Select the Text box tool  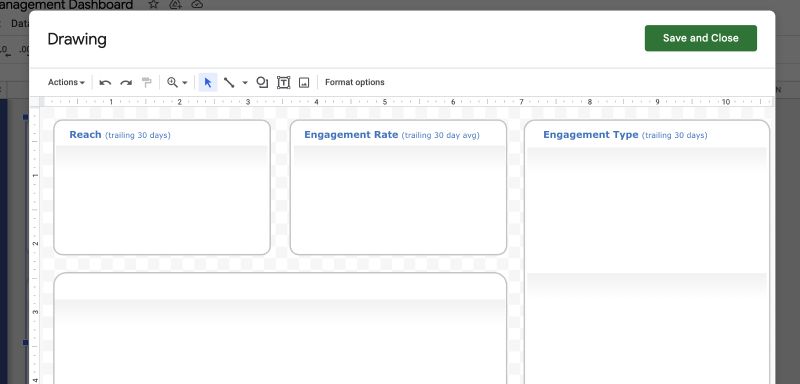(283, 82)
